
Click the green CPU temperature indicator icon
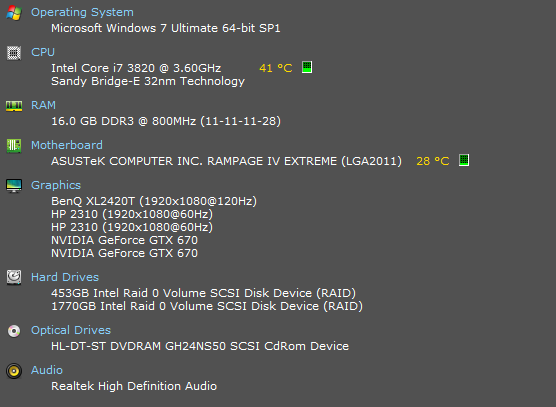pyautogui.click(x=307, y=67)
